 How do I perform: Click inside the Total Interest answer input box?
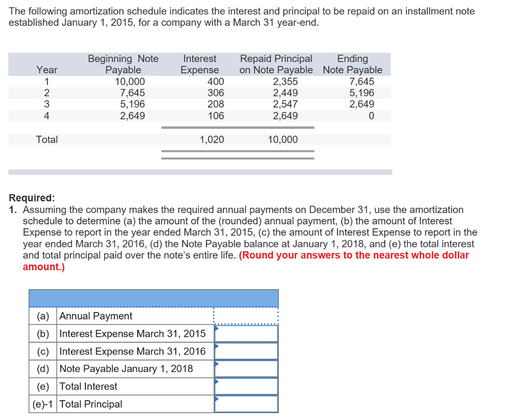tap(246, 386)
